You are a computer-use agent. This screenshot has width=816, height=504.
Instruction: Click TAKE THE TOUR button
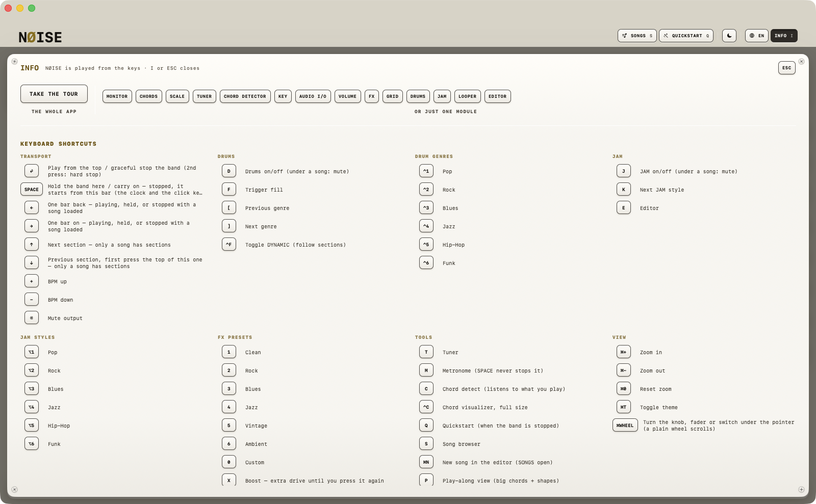[54, 94]
